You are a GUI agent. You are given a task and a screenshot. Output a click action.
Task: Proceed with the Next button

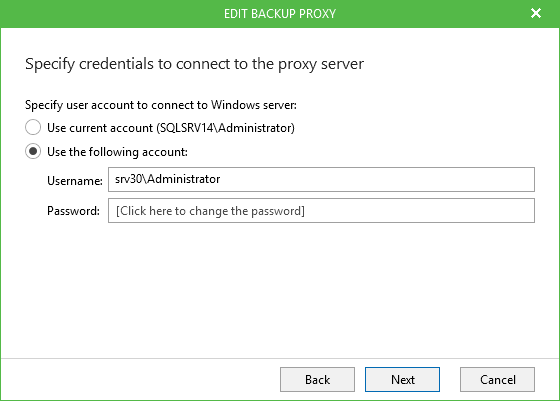click(x=402, y=379)
